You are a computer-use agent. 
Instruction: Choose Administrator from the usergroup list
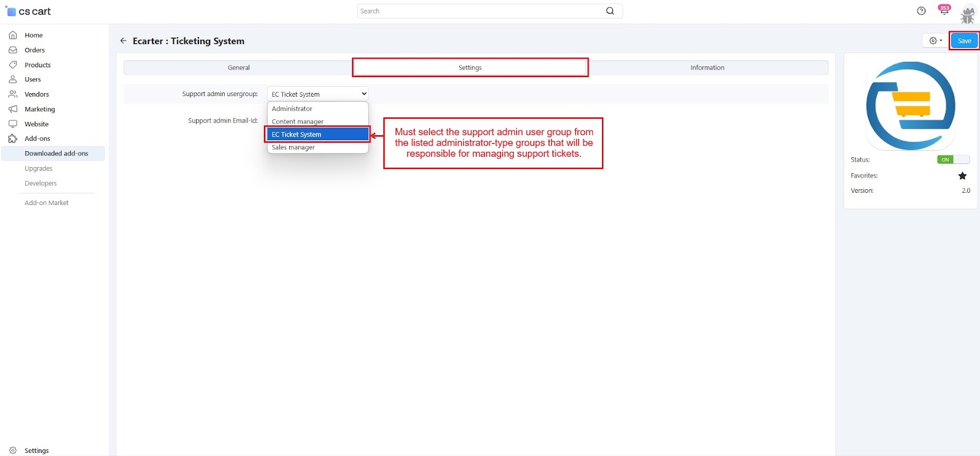(318, 108)
